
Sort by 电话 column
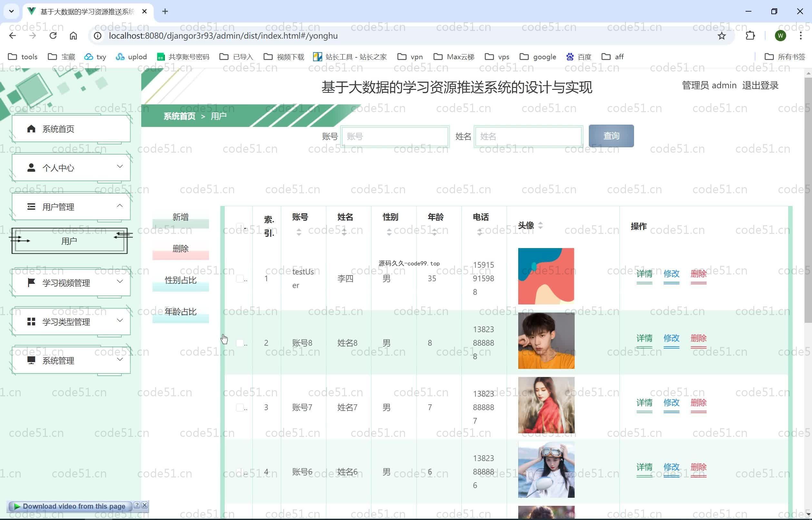click(x=480, y=232)
